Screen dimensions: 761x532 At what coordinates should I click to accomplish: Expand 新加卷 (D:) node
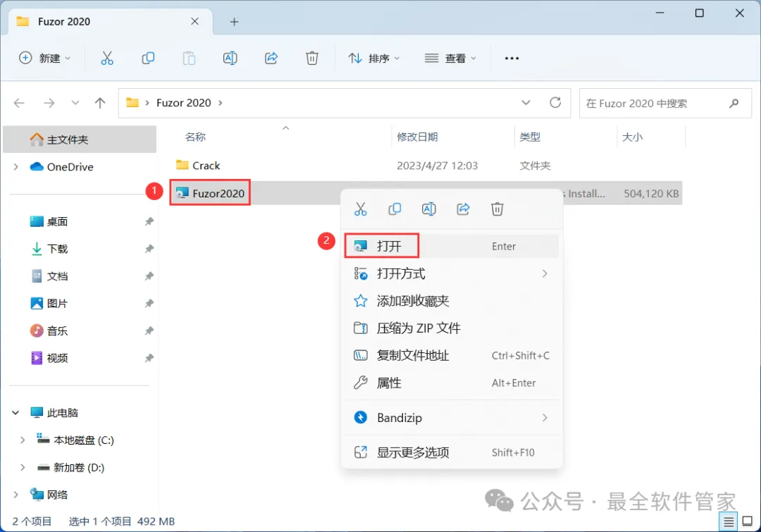23,467
